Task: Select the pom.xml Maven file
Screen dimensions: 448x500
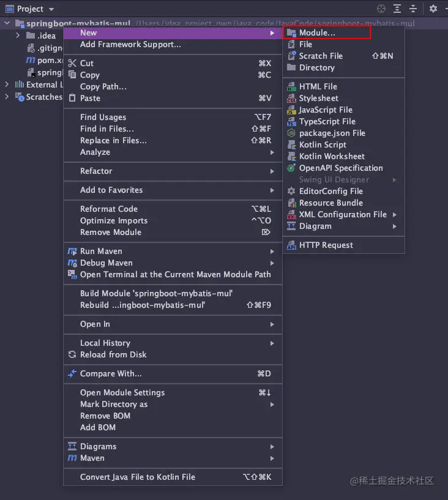Action: pos(44,60)
